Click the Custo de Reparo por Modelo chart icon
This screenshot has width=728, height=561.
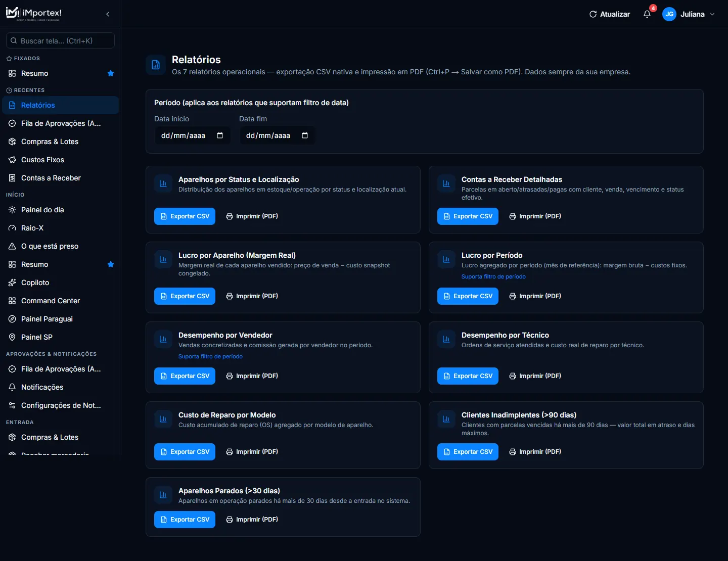point(163,419)
